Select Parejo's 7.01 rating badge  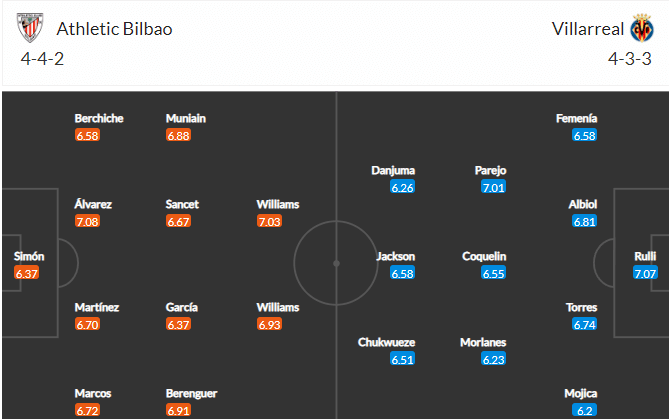coord(493,187)
